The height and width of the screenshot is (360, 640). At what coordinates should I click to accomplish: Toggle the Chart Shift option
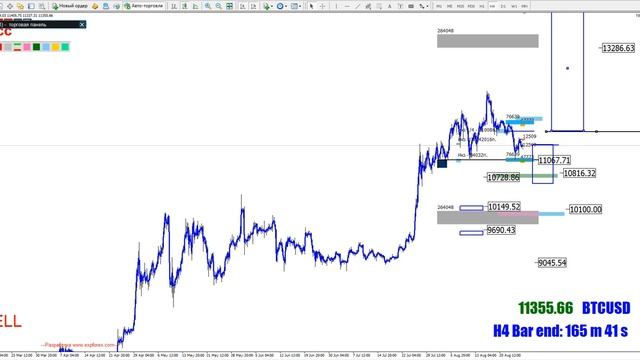click(x=253, y=6)
